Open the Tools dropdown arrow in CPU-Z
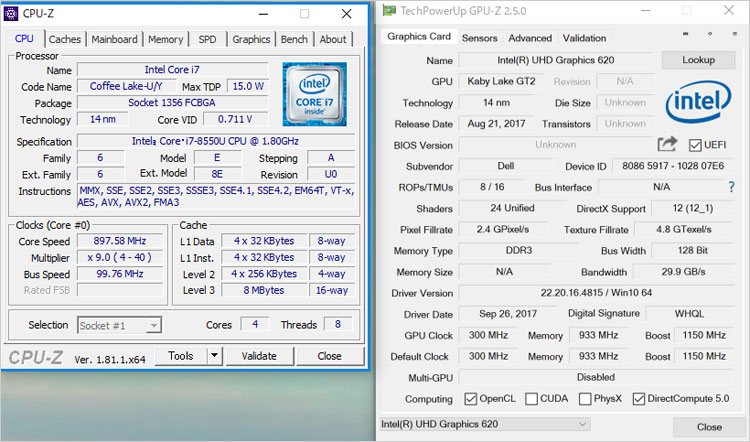 [214, 355]
